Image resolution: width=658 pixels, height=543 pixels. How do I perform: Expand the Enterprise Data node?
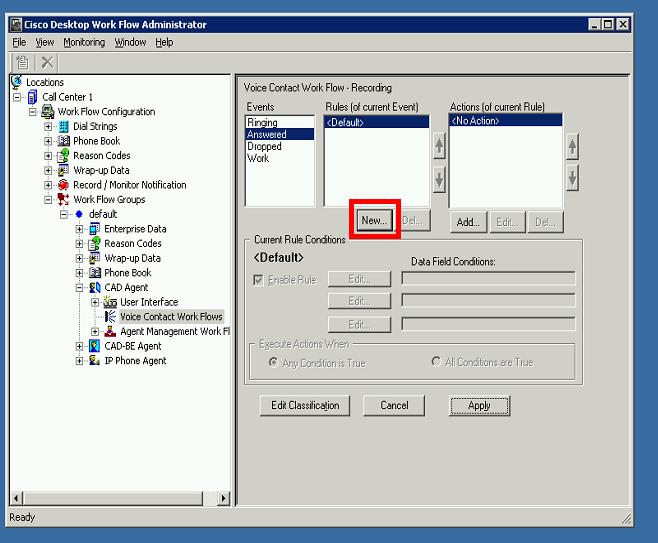click(79, 229)
